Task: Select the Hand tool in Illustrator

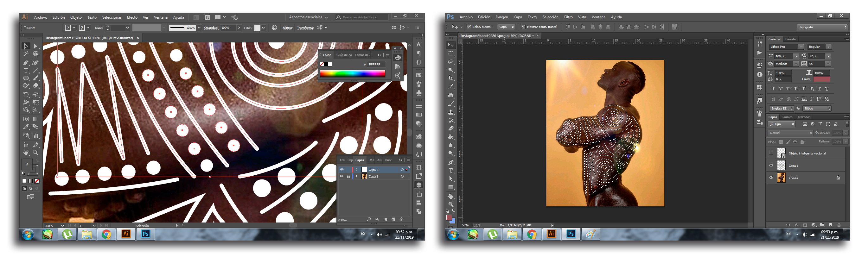Action: [x=26, y=153]
